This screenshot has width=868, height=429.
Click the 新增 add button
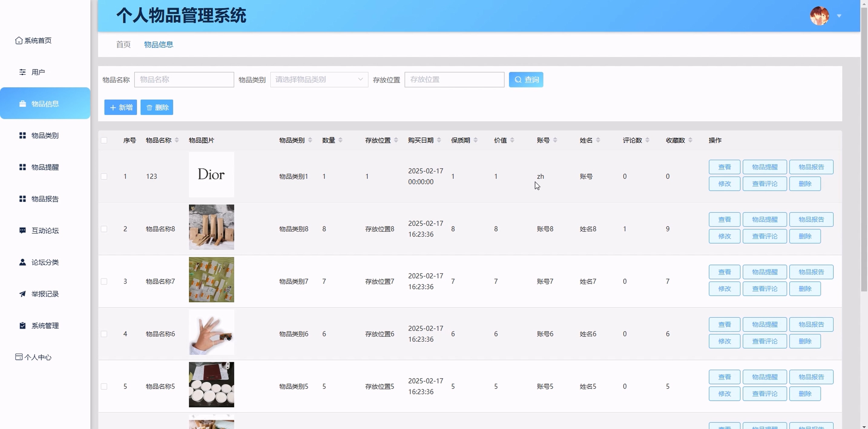[x=120, y=107]
